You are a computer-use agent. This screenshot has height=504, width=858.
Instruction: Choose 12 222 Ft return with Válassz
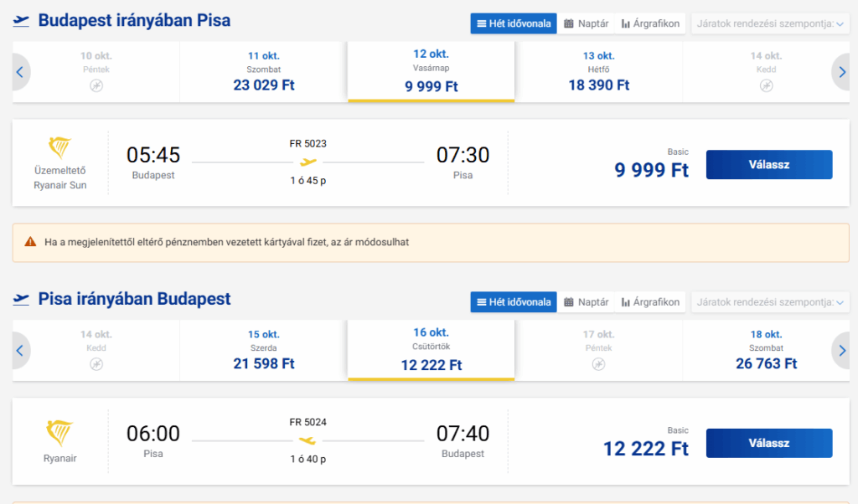point(769,443)
